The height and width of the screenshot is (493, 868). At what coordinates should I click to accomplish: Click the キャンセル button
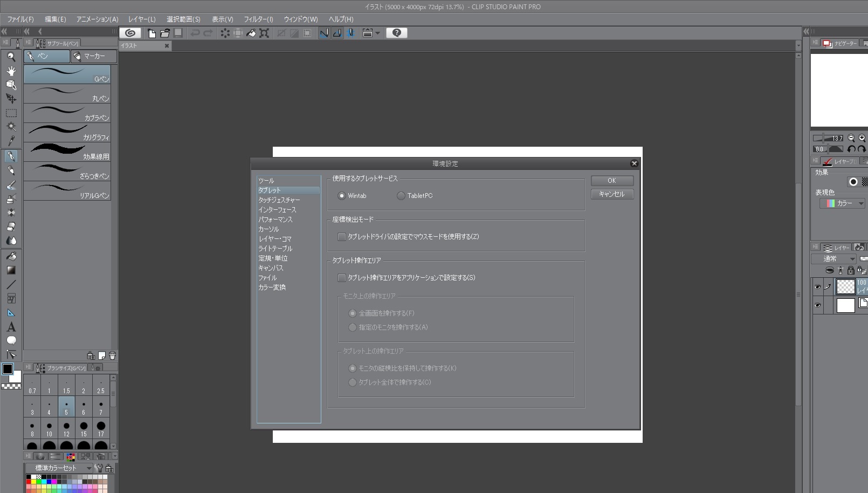point(612,194)
